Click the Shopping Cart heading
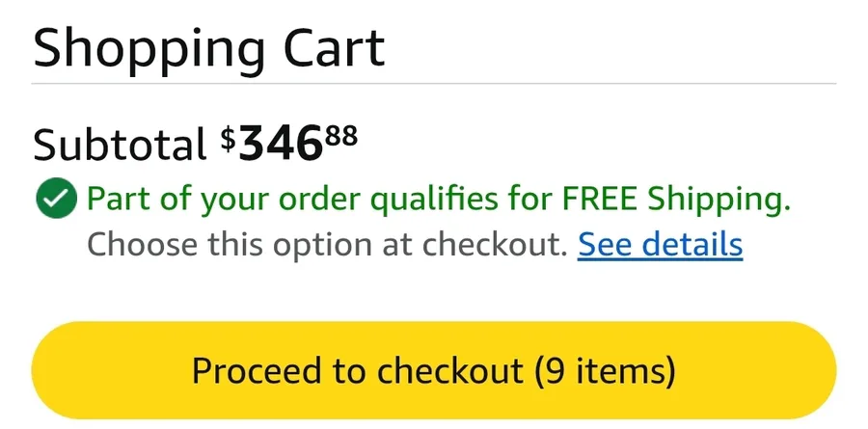The image size is (868, 429). [x=209, y=48]
